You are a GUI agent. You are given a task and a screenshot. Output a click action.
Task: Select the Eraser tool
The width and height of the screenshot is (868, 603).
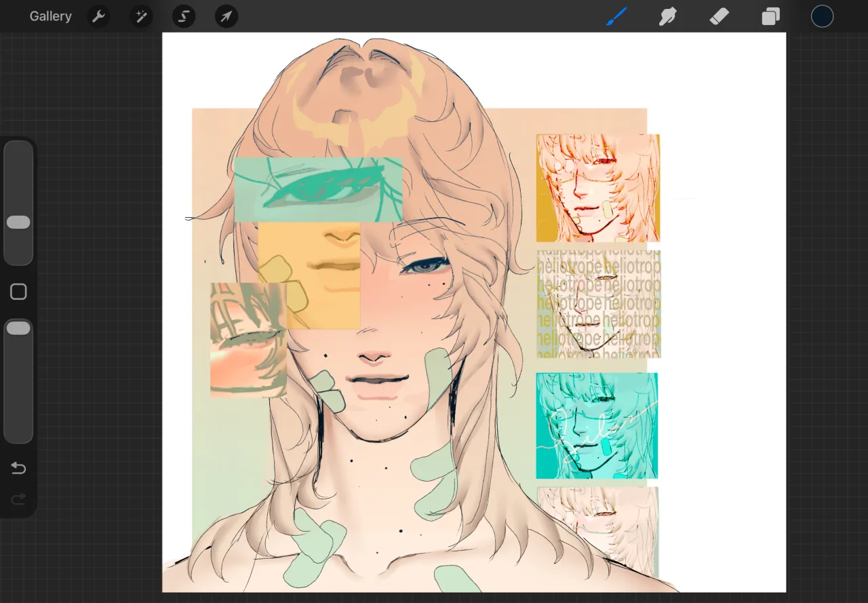pyautogui.click(x=719, y=16)
